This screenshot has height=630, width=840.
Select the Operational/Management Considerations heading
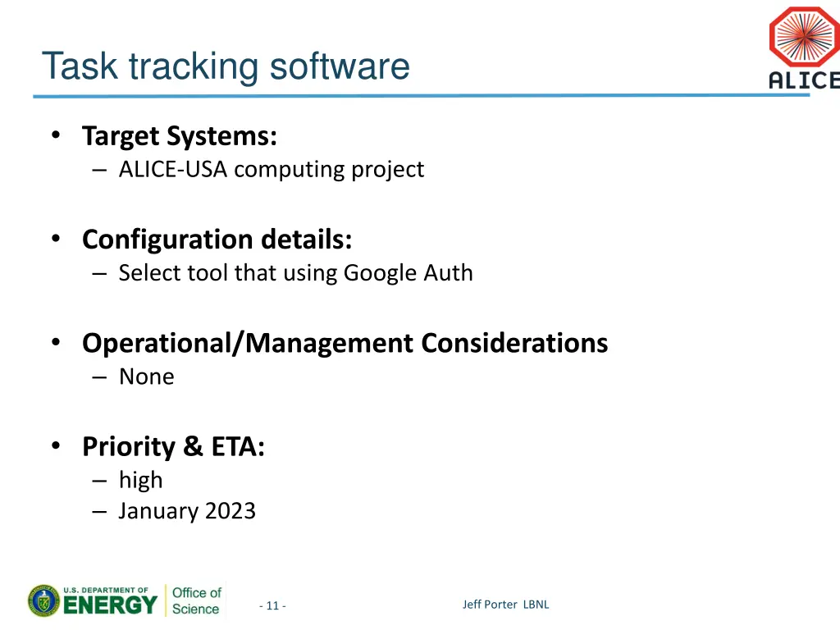pos(345,343)
